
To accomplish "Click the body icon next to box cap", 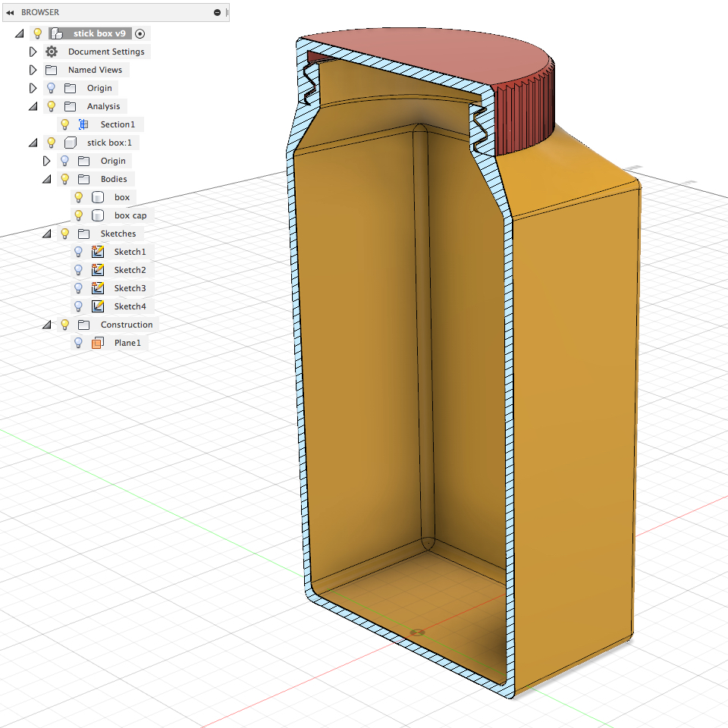I will 98,215.
